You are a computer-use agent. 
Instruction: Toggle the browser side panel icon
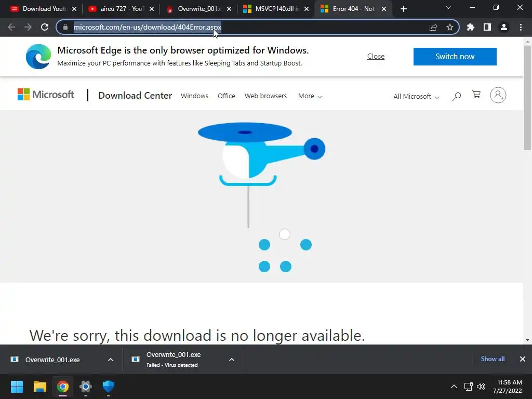point(487,27)
